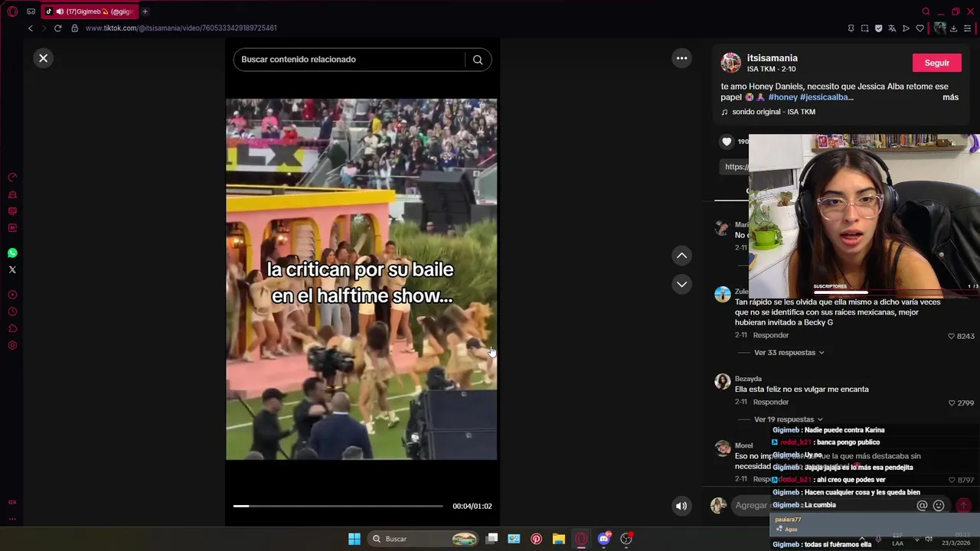Open the emoji picker

coord(939,506)
